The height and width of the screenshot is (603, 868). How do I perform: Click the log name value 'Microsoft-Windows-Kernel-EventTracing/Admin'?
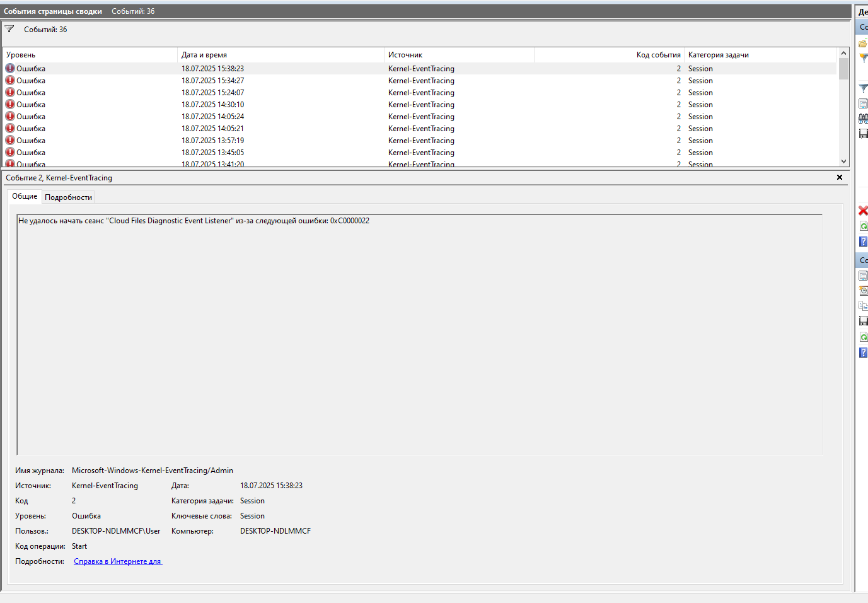153,471
